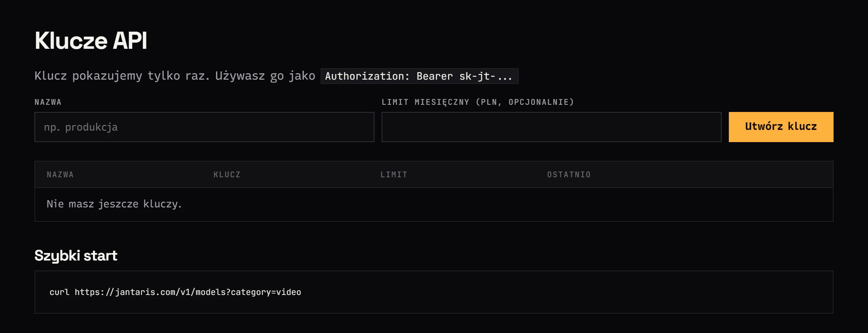Click the 'Szybki start' section heading

click(x=76, y=255)
